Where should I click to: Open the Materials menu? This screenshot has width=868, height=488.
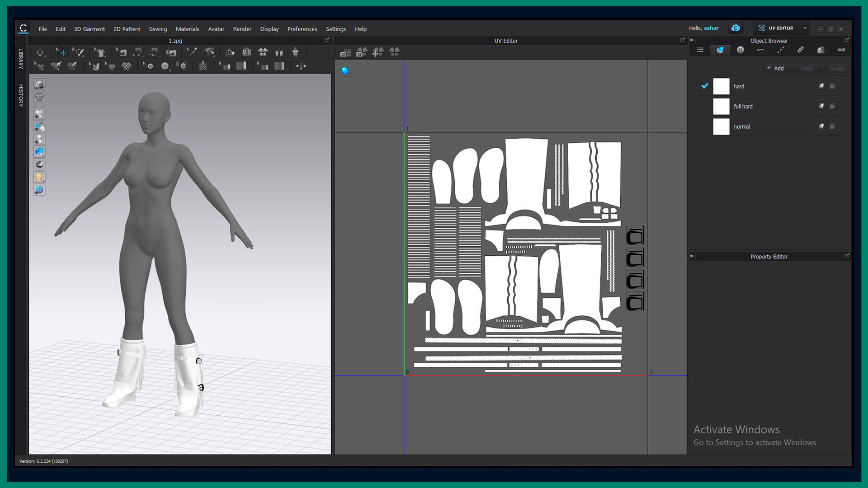[187, 29]
